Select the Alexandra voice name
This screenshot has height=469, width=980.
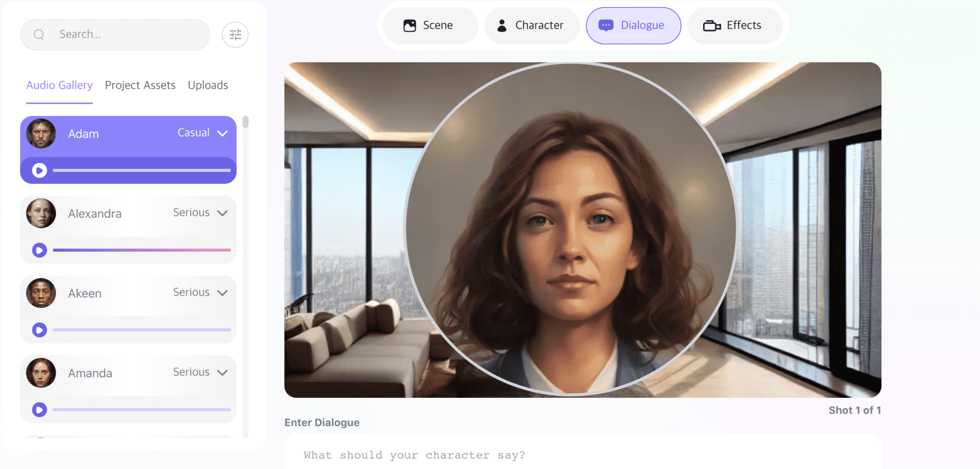click(95, 214)
